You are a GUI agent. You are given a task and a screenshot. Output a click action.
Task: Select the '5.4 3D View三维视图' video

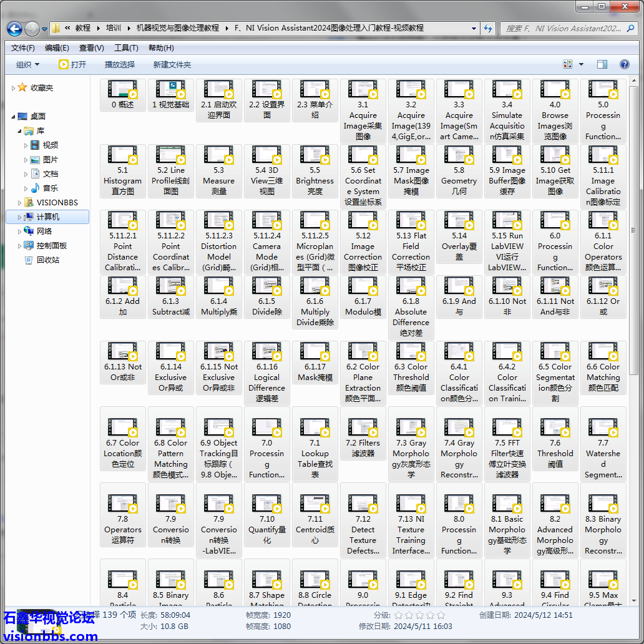click(x=267, y=171)
